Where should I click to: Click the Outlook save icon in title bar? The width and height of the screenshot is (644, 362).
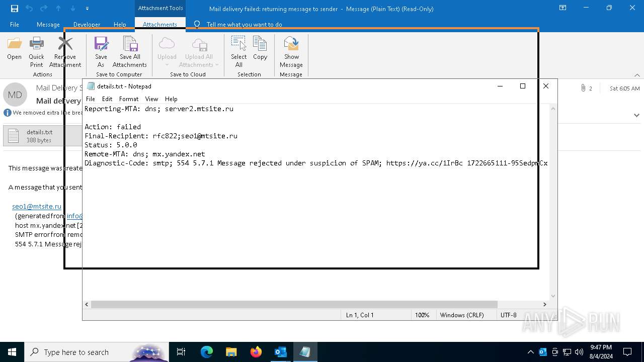(15, 8)
